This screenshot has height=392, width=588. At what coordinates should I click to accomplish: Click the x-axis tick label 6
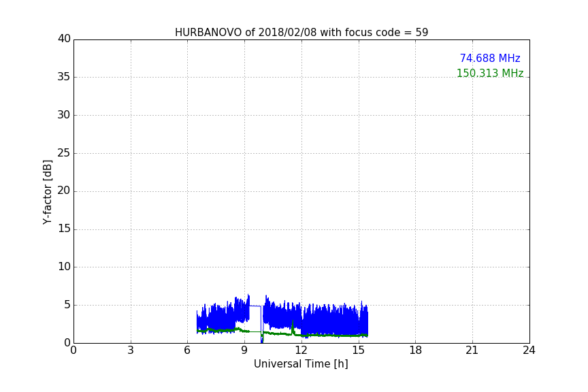188,350
